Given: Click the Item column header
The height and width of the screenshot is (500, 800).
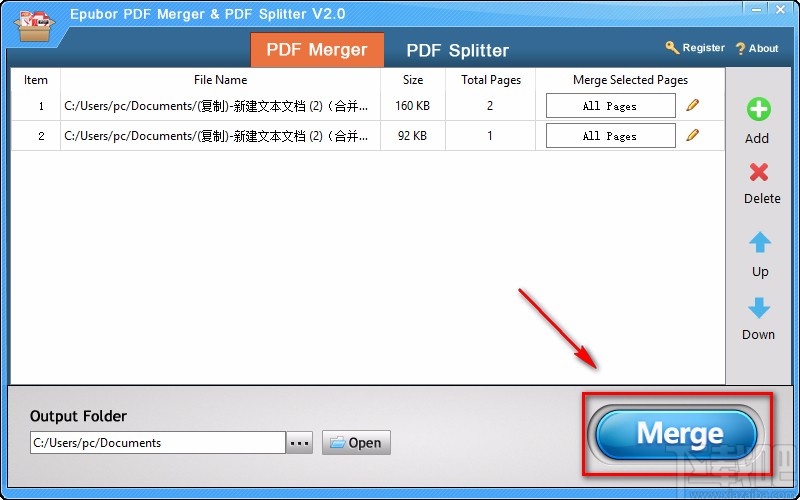Looking at the screenshot, I should pyautogui.click(x=36, y=80).
